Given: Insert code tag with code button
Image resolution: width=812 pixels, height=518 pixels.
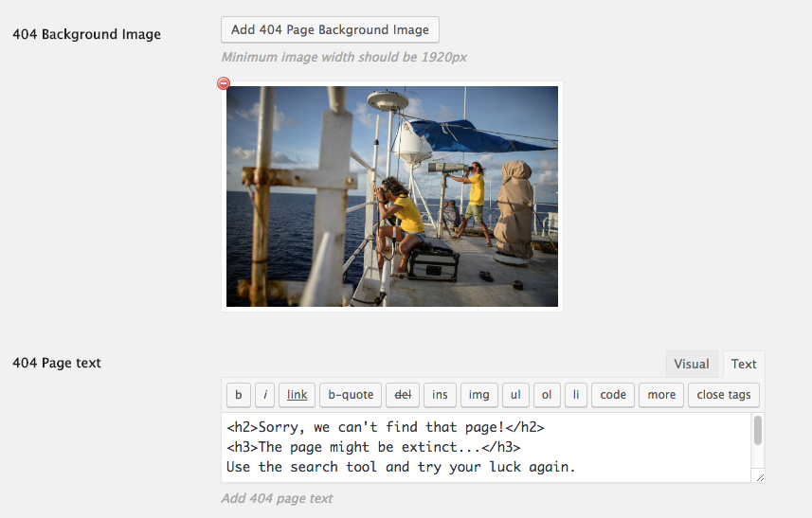Looking at the screenshot, I should [x=613, y=395].
